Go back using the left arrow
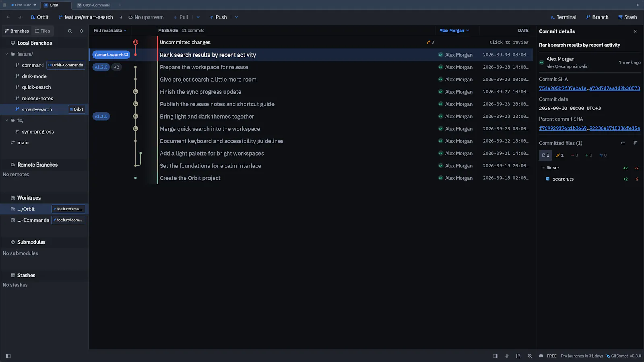 tap(8, 17)
